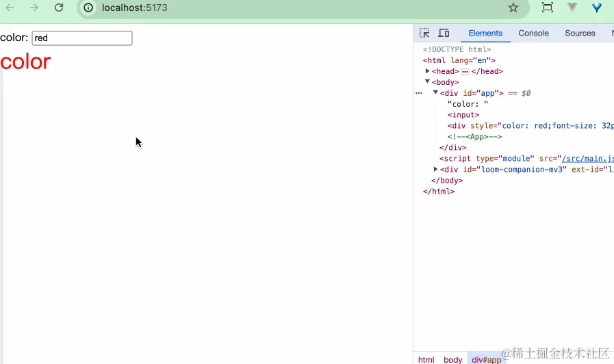Image resolution: width=614 pixels, height=364 pixels.
Task: Expand the head element
Action: (x=427, y=71)
